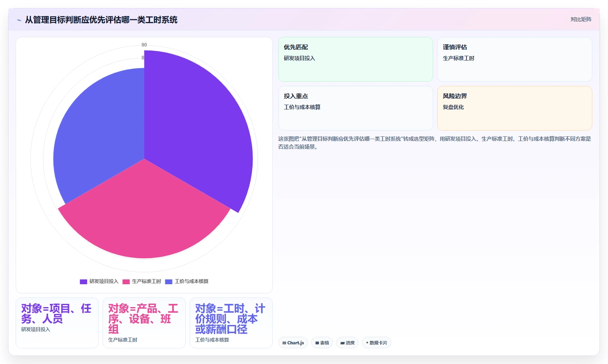Toggle the 工价与成本核算 legend item
This screenshot has width=608, height=364.
pyautogui.click(x=186, y=281)
